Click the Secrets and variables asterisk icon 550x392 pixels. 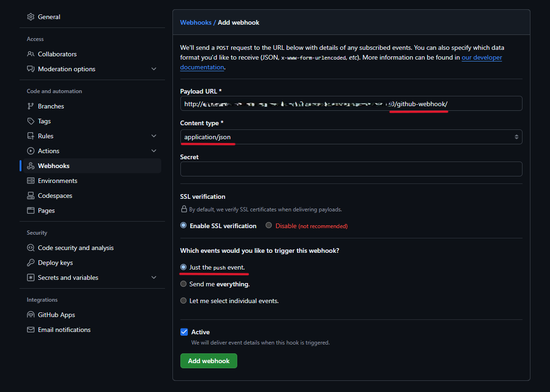[31, 277]
